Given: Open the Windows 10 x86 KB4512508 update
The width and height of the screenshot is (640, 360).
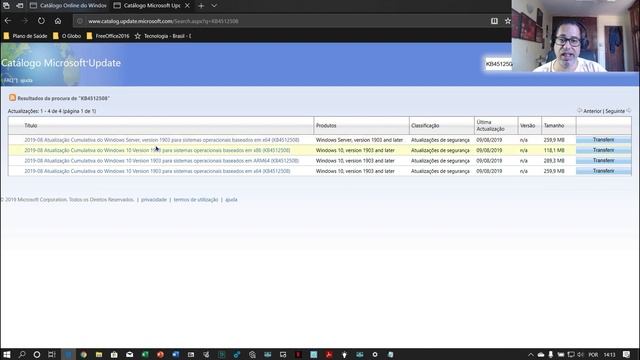Looking at the screenshot, I should tap(157, 150).
